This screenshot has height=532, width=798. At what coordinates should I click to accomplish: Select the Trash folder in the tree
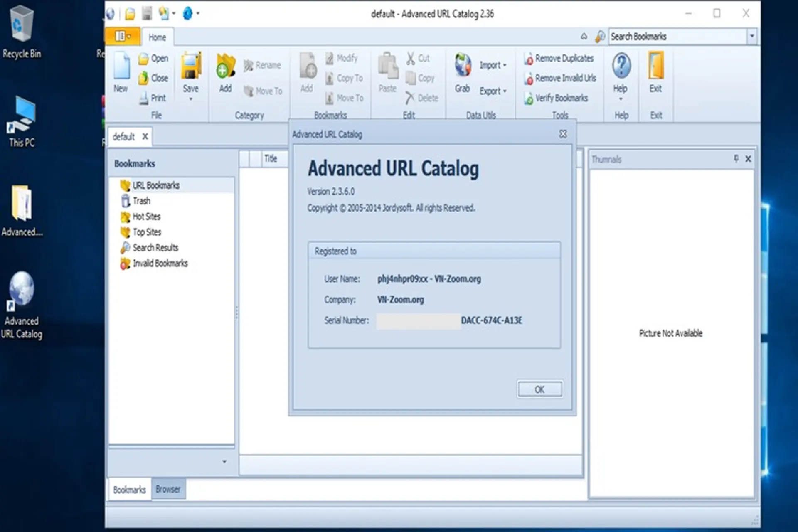click(142, 201)
